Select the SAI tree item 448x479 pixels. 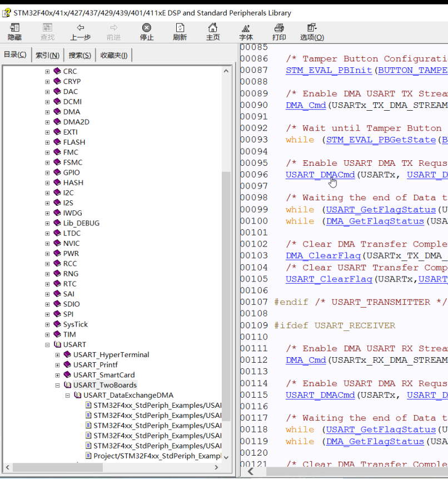tap(69, 294)
